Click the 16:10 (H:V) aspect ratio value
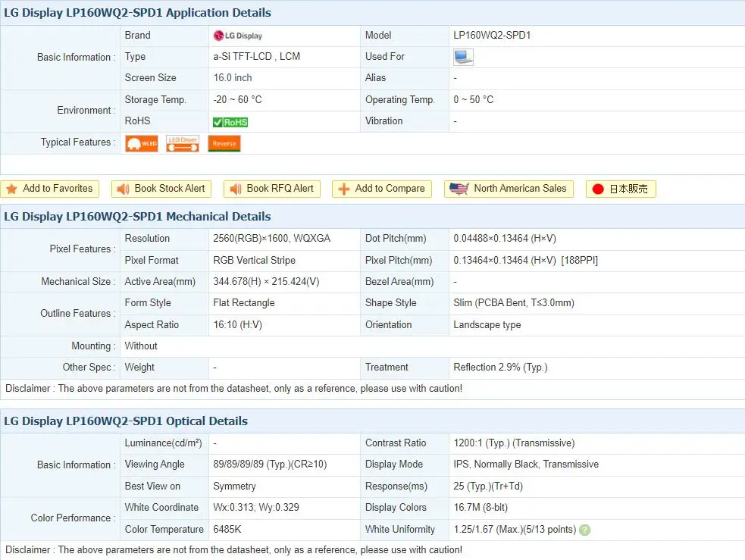745x560 pixels. pyautogui.click(x=237, y=325)
